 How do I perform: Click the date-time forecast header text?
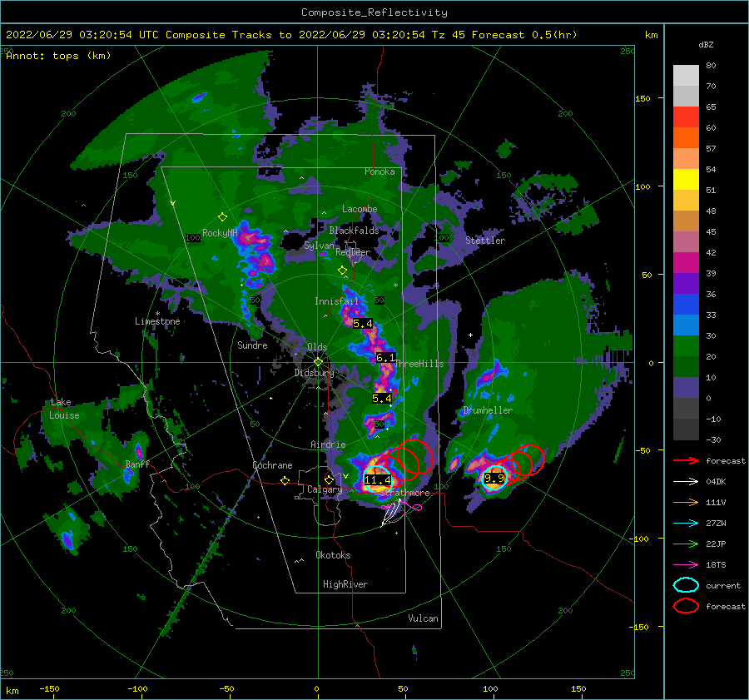(x=291, y=35)
